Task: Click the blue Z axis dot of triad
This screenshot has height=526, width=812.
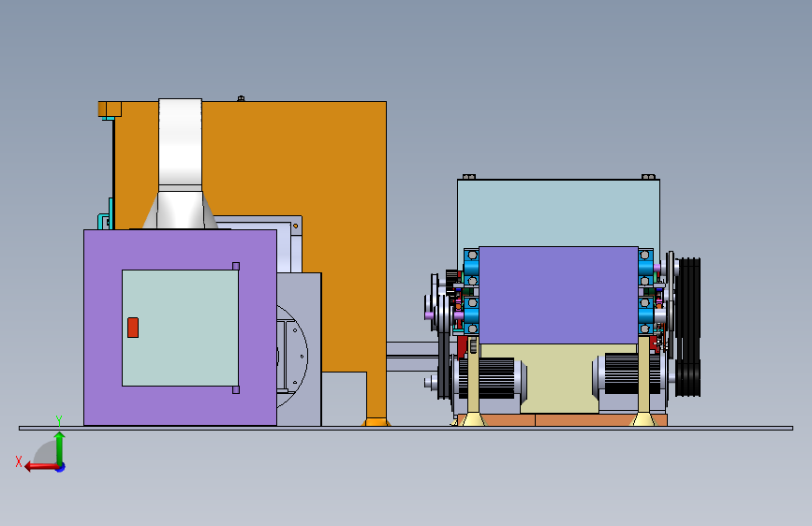Action: [x=61, y=467]
